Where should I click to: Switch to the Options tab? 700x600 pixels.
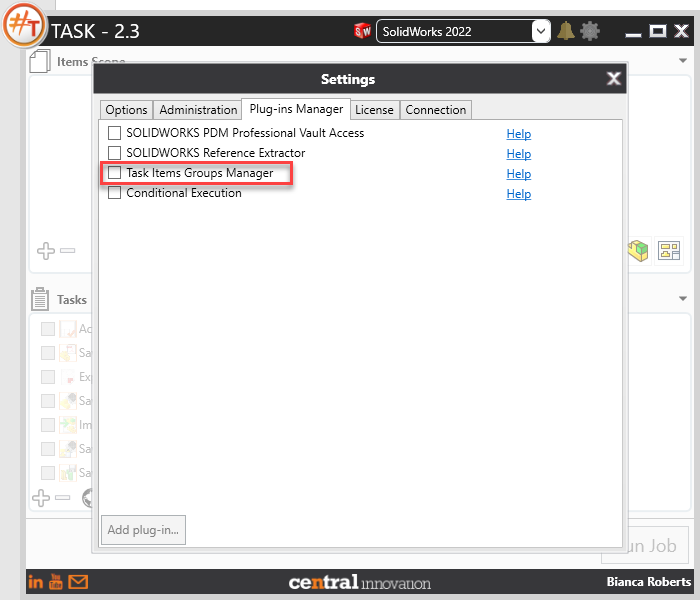[126, 110]
